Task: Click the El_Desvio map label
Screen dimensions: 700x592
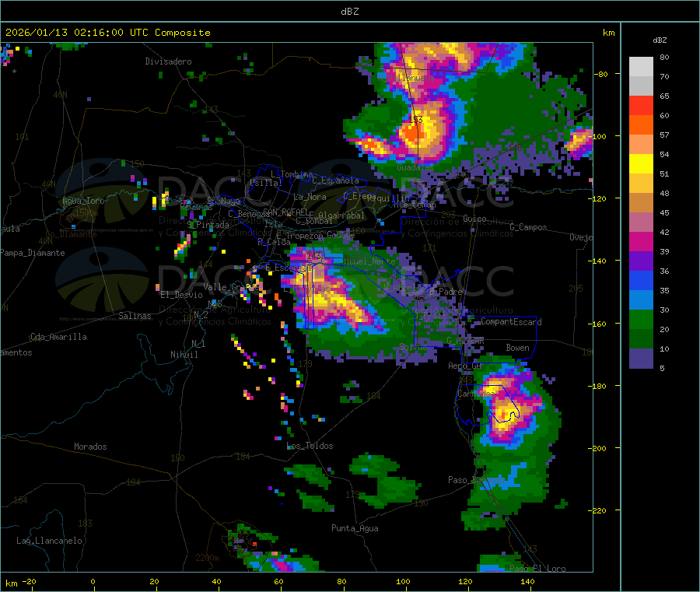Action: click(x=181, y=295)
